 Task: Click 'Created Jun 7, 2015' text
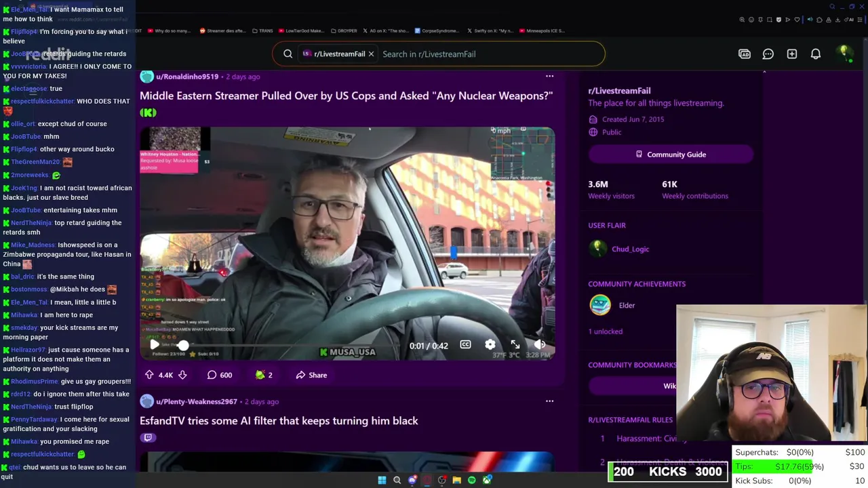633,119
